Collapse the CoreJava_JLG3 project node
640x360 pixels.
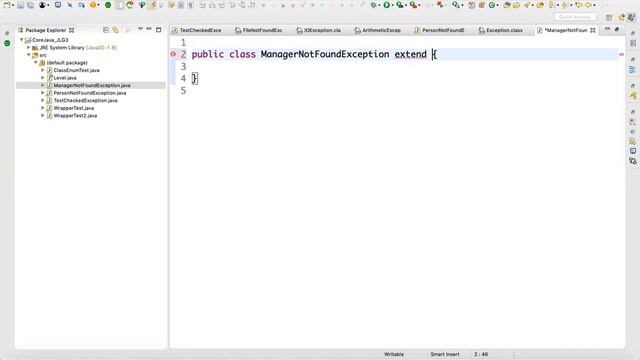22,40
